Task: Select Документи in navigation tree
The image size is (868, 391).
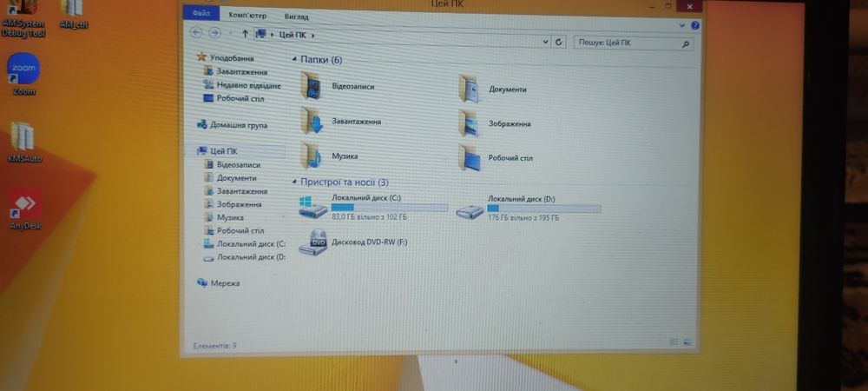Action: [230, 178]
